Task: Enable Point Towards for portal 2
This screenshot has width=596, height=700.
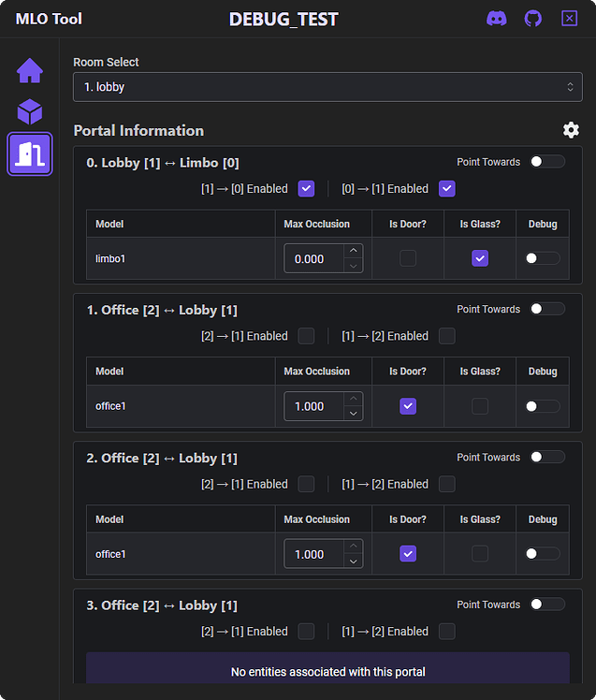Action: click(547, 458)
